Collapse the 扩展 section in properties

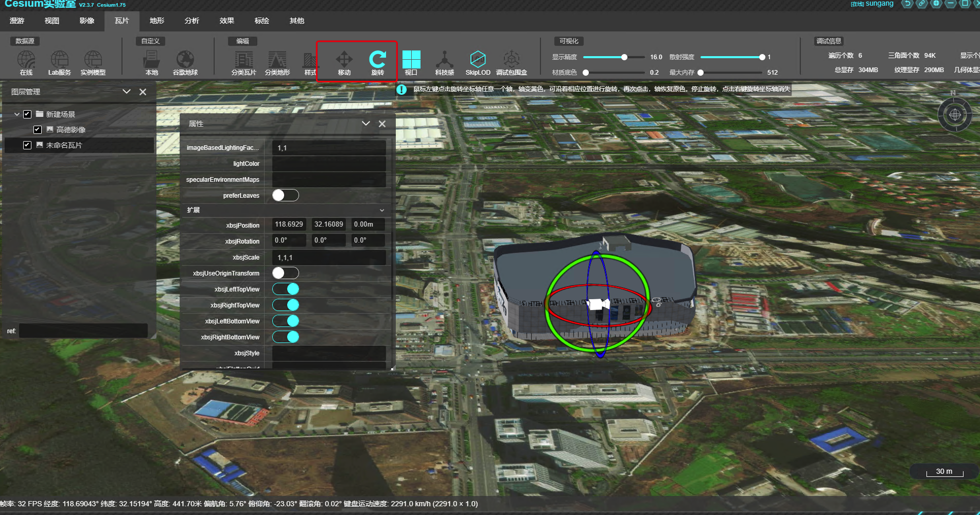381,210
